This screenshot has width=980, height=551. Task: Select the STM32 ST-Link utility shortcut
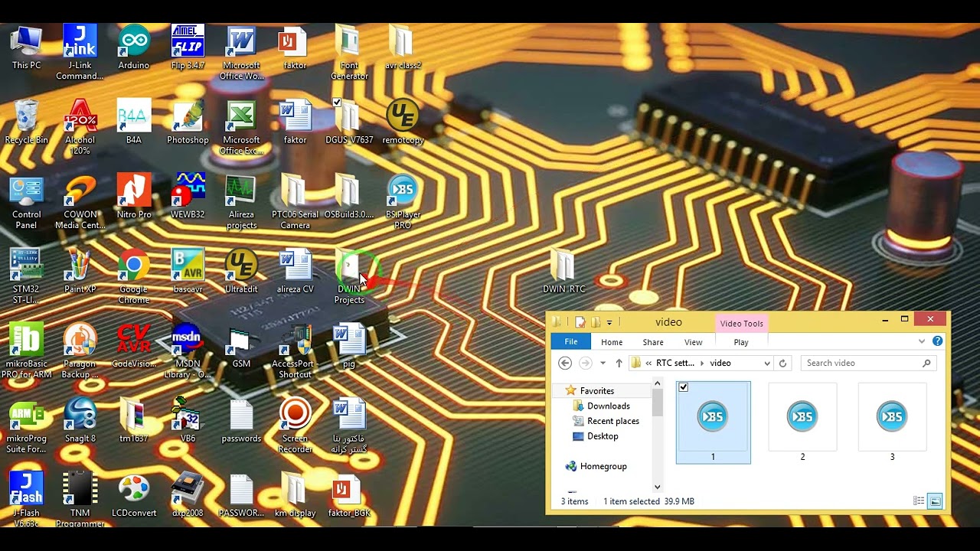point(26,276)
